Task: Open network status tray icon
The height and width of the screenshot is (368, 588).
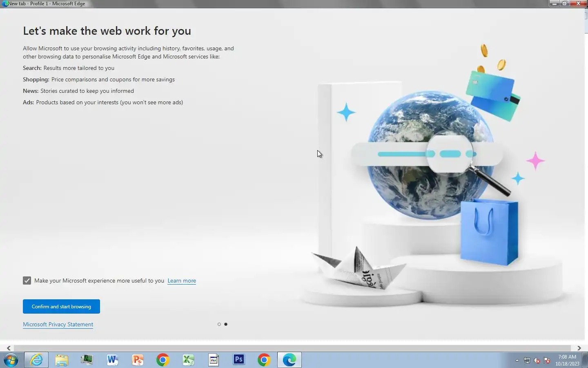Action: click(x=527, y=361)
